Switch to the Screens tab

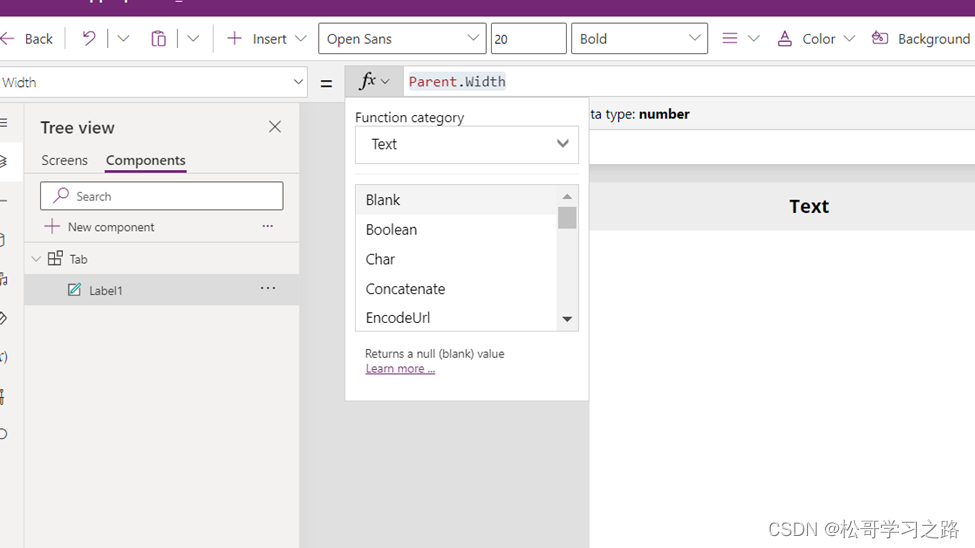(x=65, y=160)
